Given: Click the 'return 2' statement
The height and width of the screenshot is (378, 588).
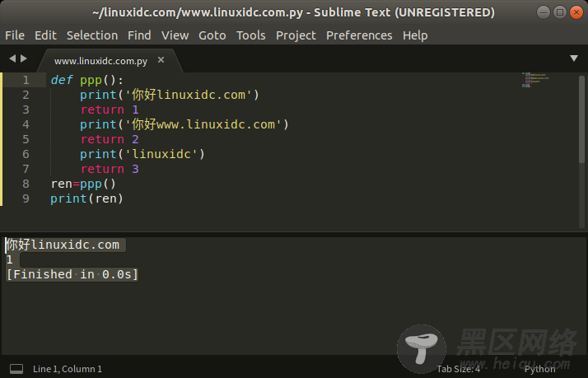Looking at the screenshot, I should [x=110, y=139].
